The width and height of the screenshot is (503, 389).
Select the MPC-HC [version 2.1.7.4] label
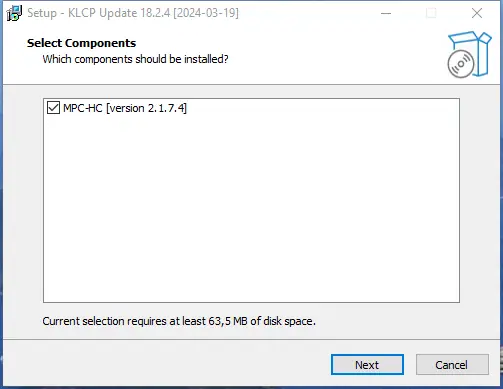pyautogui.click(x=125, y=108)
